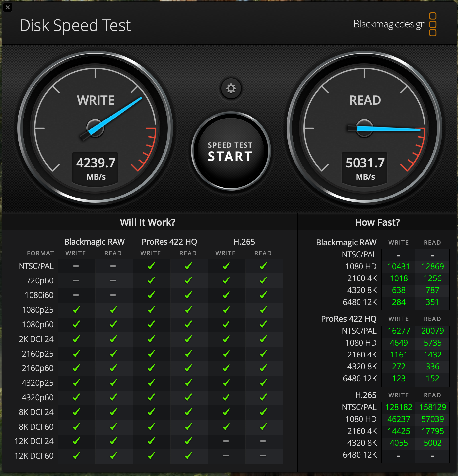
Task: Click Blackmagic RAW column header in Will It Work
Action: pyautogui.click(x=95, y=242)
